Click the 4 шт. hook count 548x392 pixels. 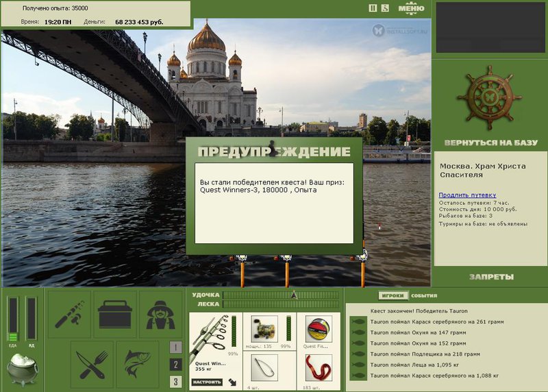(253, 388)
